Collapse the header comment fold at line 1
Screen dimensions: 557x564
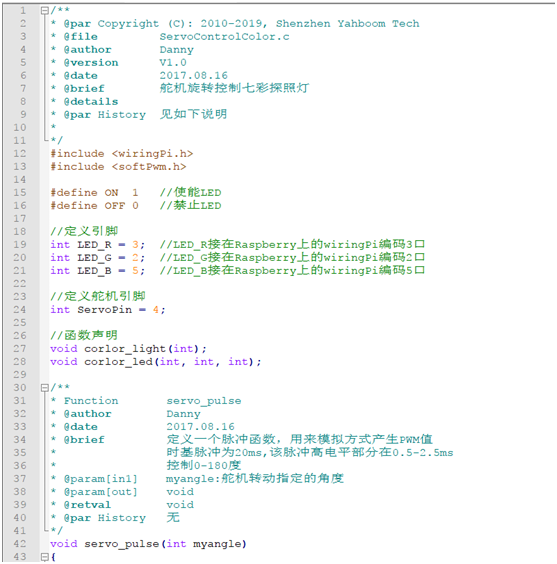(45, 11)
